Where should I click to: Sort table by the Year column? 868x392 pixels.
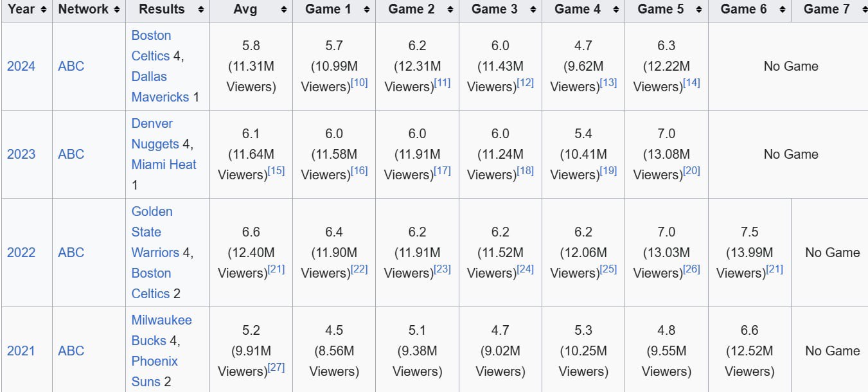(43, 10)
